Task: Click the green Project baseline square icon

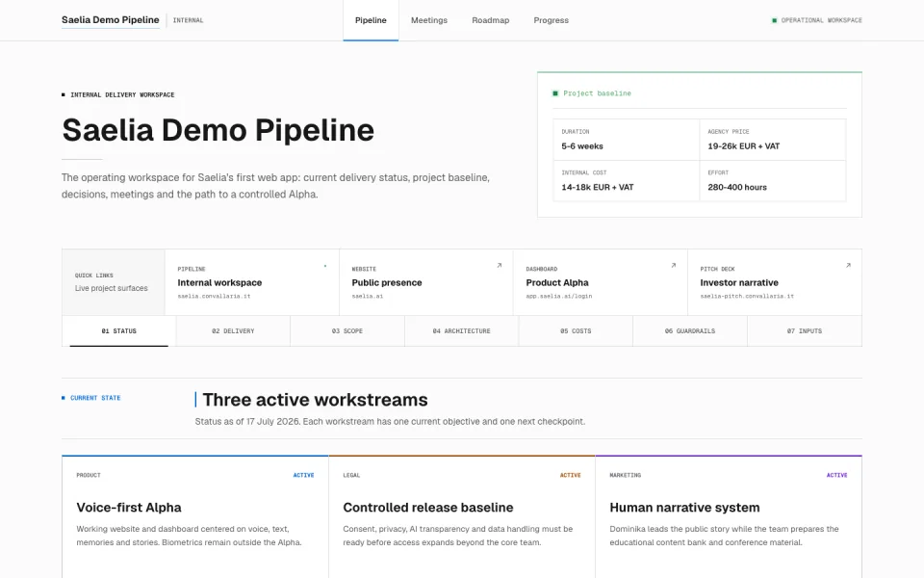Action: pyautogui.click(x=555, y=93)
